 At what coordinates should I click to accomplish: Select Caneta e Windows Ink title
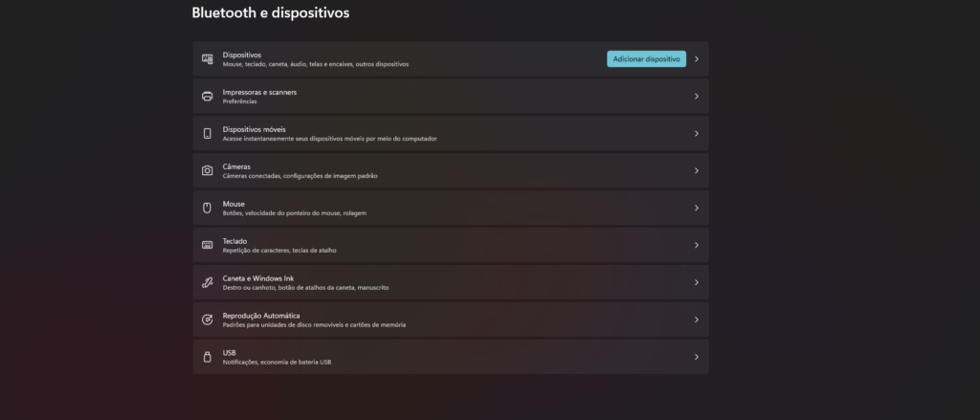click(x=258, y=278)
